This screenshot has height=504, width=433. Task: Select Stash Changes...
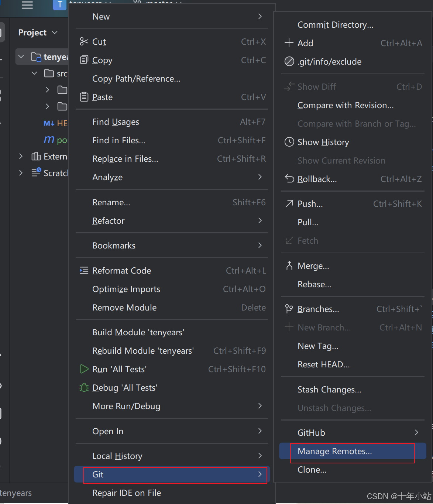tap(353, 390)
